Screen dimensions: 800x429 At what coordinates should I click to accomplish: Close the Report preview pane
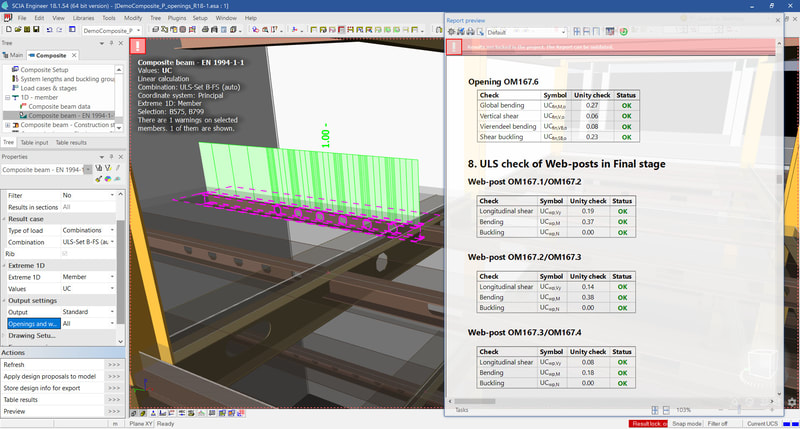(778, 20)
